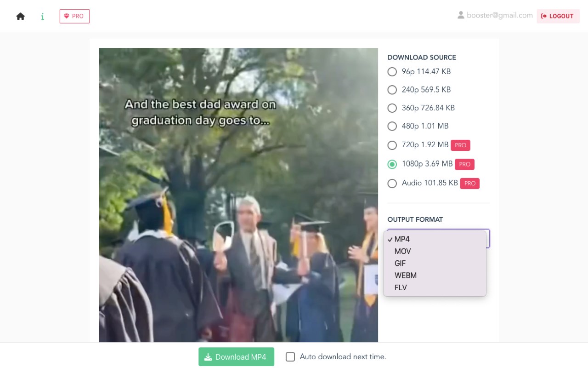
Task: Open the PRO upgrade button in header
Action: [74, 17]
